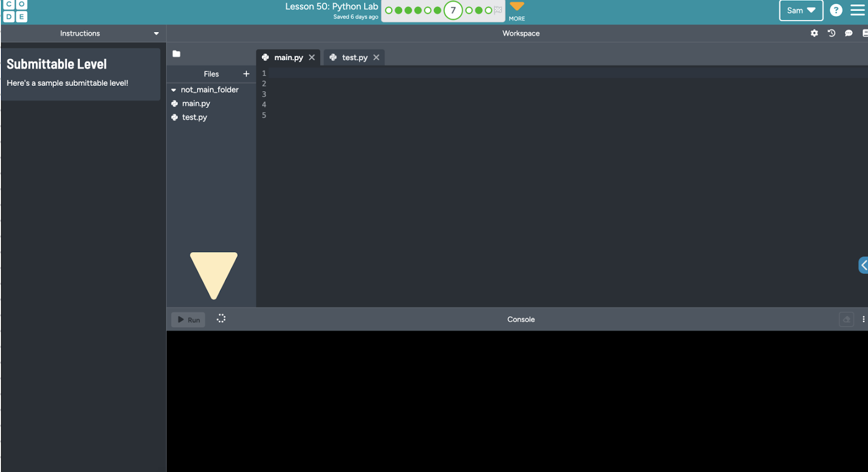The width and height of the screenshot is (868, 472).
Task: Collapse the Instructions panel dropdown arrow
Action: [156, 34]
